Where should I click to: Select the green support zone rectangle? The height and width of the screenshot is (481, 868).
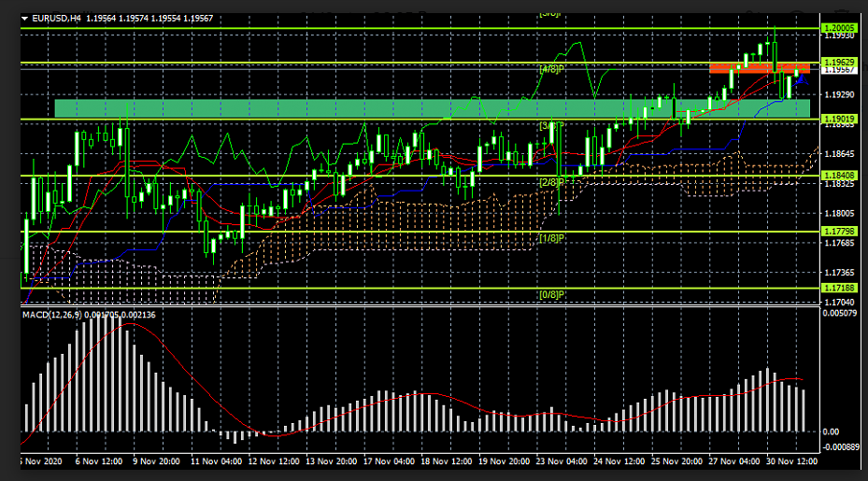tap(280, 108)
